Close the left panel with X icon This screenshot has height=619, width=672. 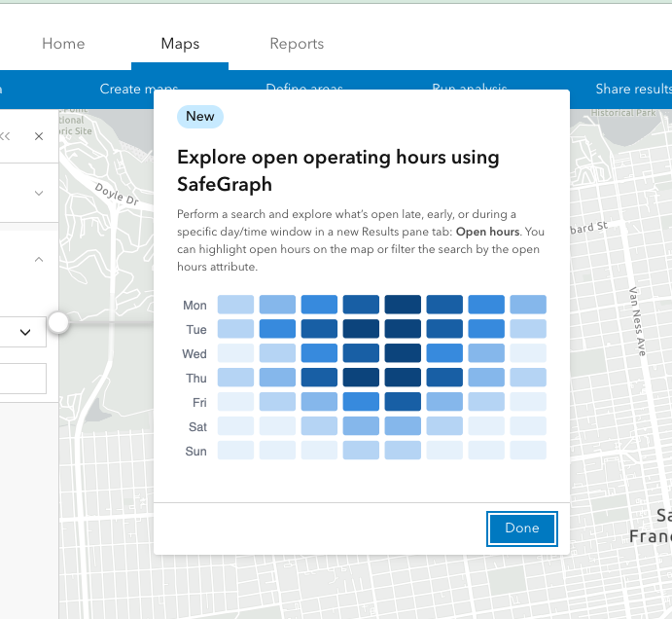(x=39, y=136)
